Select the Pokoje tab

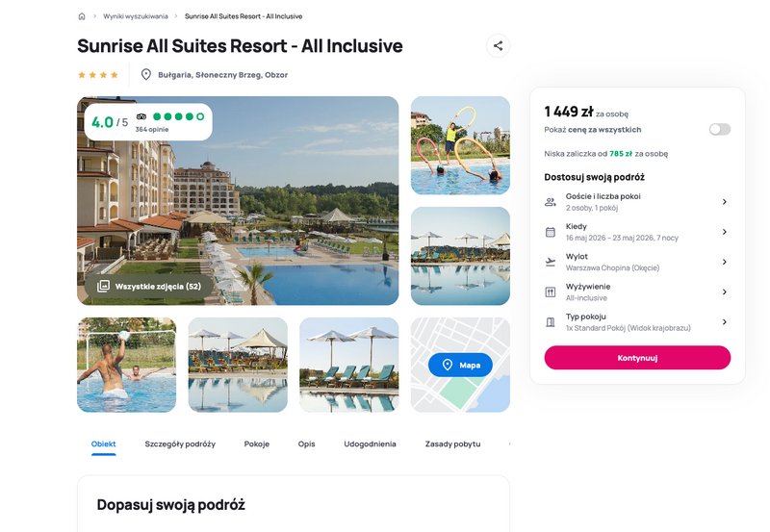(257, 444)
